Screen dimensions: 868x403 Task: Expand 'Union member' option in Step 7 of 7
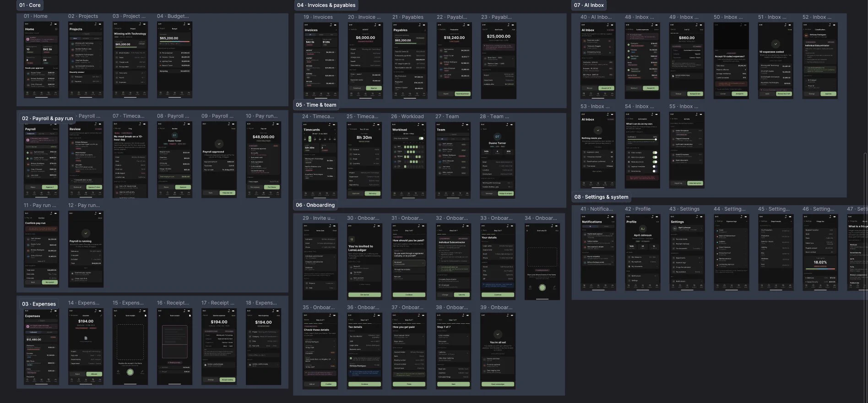[x=453, y=336]
